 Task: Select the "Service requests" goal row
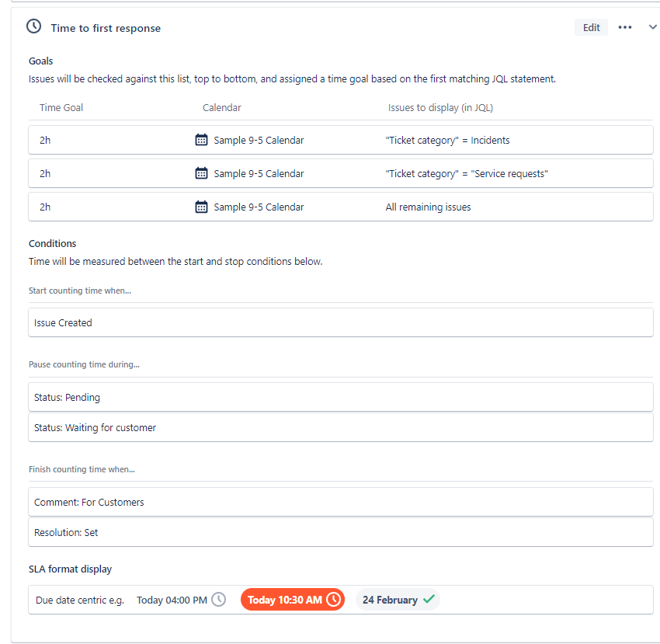pyautogui.click(x=341, y=173)
